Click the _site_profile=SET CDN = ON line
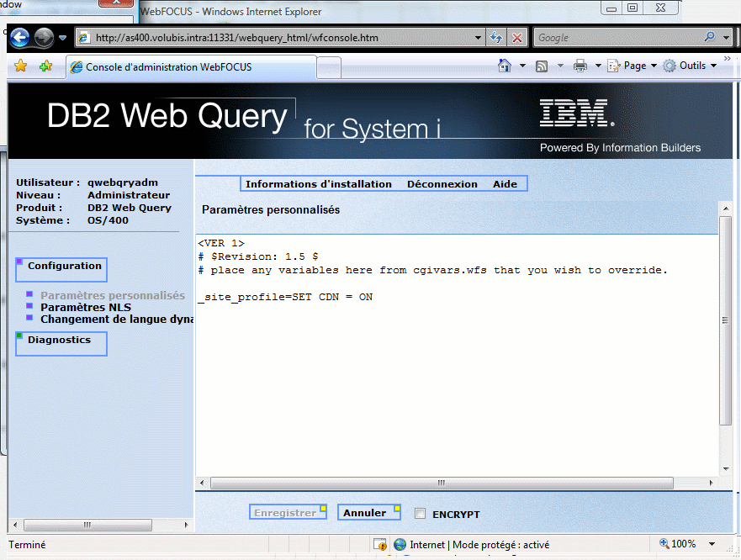 click(x=285, y=298)
